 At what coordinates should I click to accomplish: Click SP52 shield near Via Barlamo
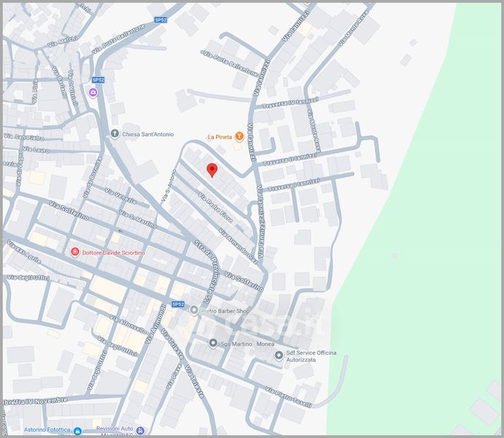click(x=98, y=80)
